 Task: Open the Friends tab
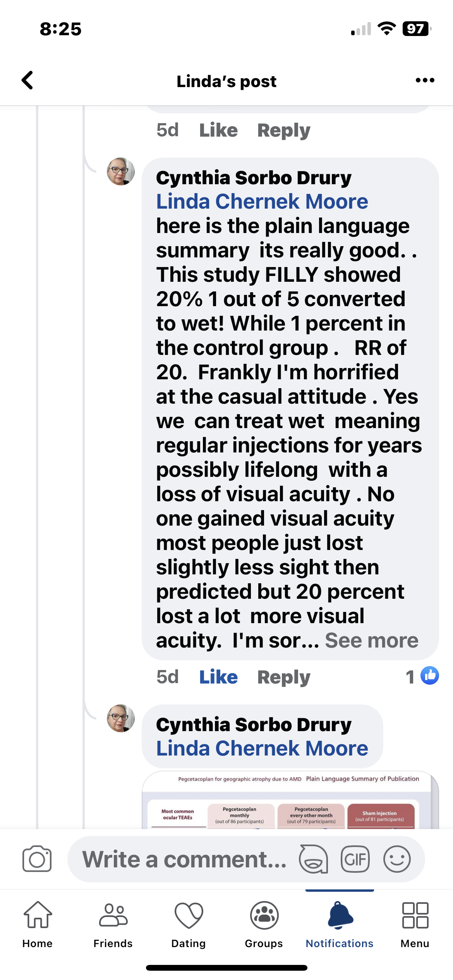(113, 923)
